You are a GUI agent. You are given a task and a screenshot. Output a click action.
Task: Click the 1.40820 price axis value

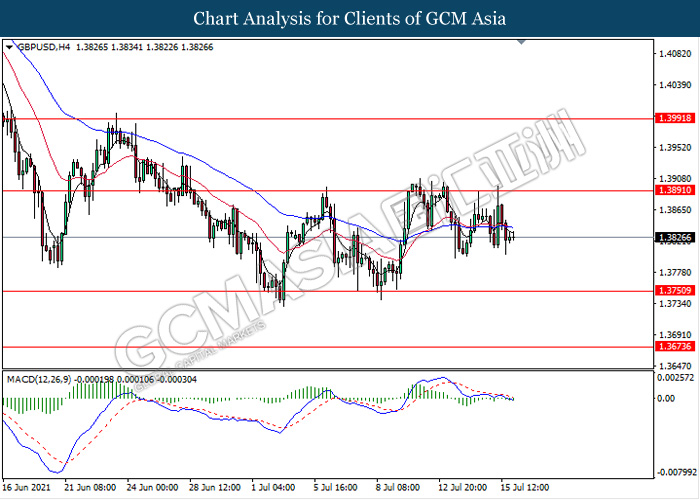(x=675, y=54)
